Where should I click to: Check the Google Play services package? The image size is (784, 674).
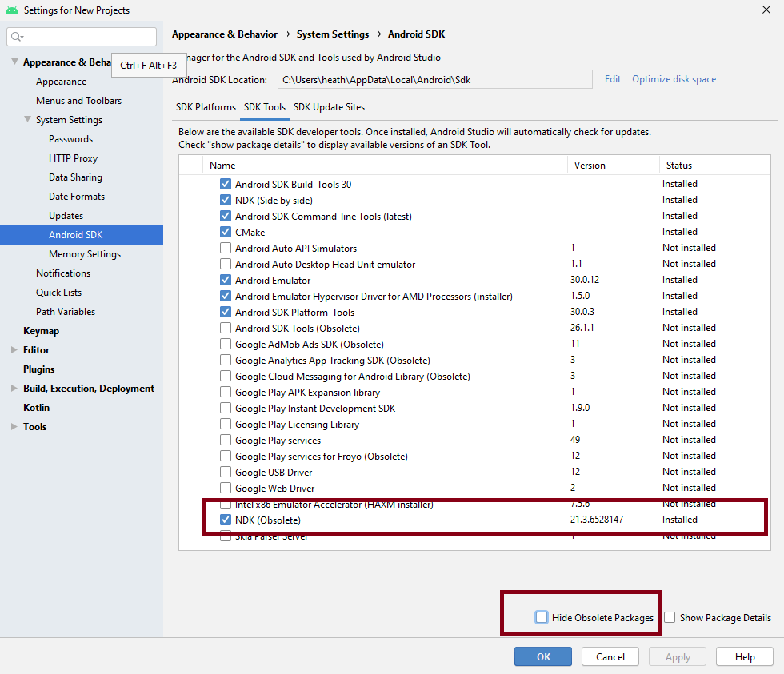226,440
